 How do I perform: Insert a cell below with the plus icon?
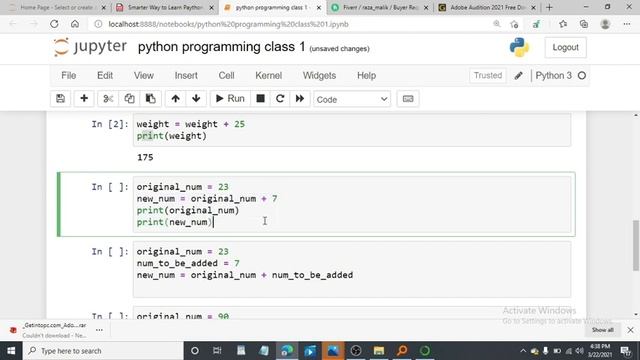(84, 99)
